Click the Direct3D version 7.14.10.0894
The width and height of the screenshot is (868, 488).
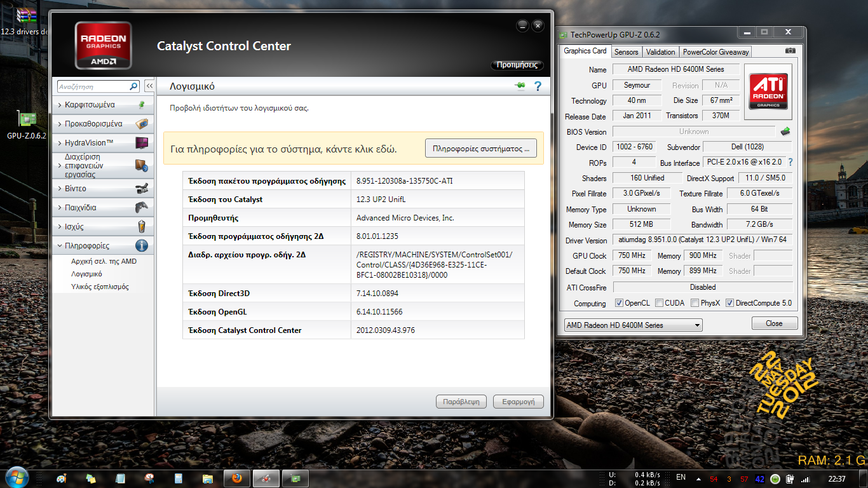point(379,294)
